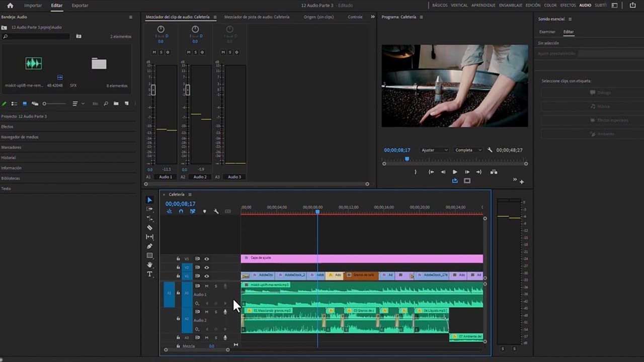Screen dimensions: 644x362
Task: Click the Home icon at top left
Action: tap(10, 6)
